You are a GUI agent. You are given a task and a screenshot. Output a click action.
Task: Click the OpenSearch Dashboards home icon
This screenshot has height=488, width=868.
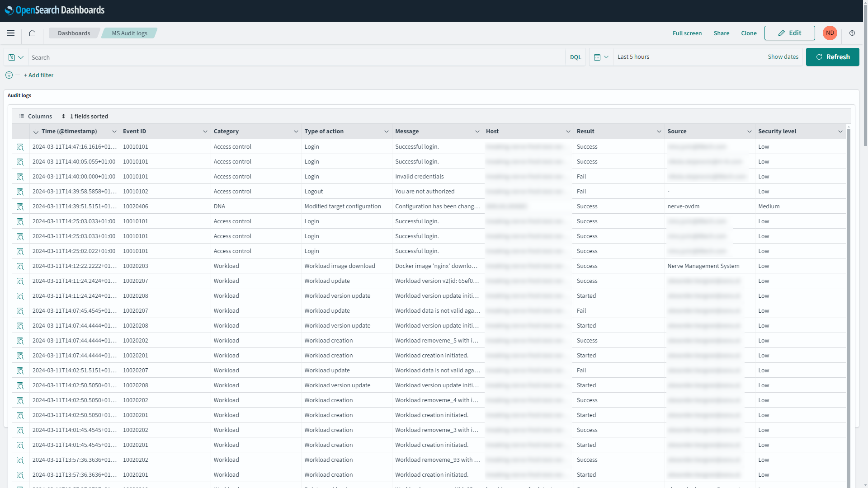click(x=32, y=33)
